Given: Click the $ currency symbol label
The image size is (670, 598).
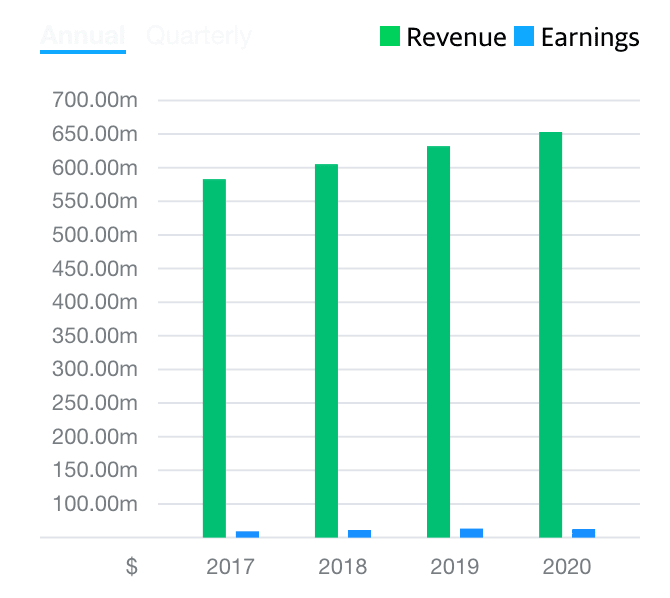Looking at the screenshot, I should click(x=132, y=567).
